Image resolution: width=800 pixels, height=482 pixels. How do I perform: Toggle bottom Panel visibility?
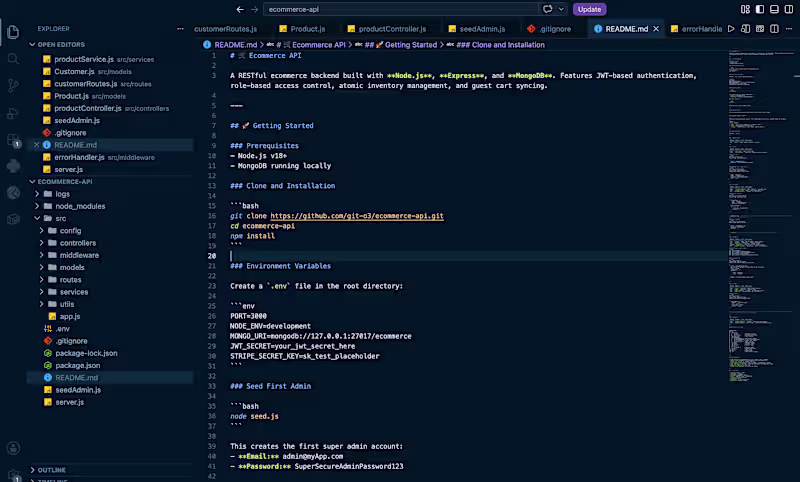point(774,9)
